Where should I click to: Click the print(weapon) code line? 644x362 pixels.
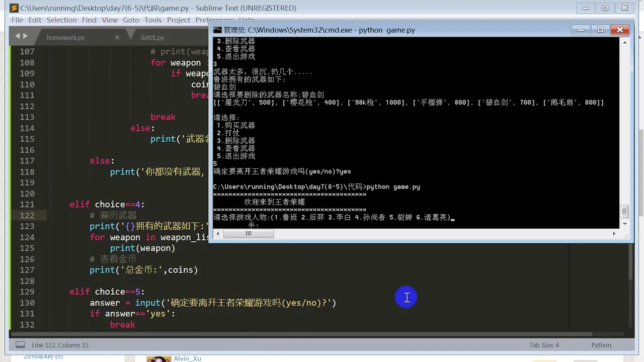(143, 248)
